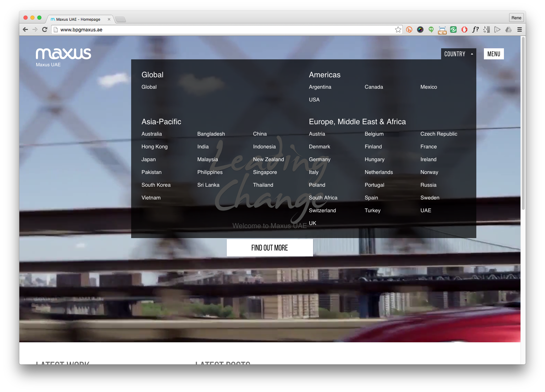Open the green Hangouts quote extension
Viewport: 545px width, 392px height.
tap(431, 30)
